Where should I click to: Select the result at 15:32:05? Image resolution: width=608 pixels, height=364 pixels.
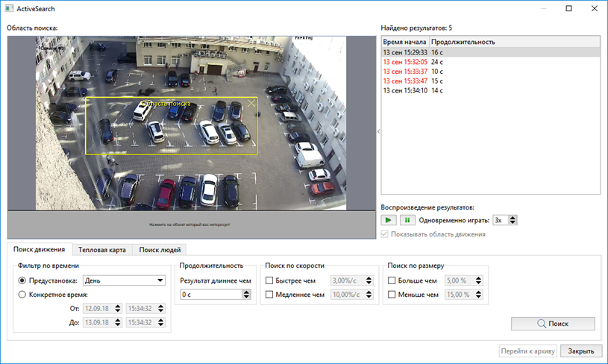tap(405, 62)
